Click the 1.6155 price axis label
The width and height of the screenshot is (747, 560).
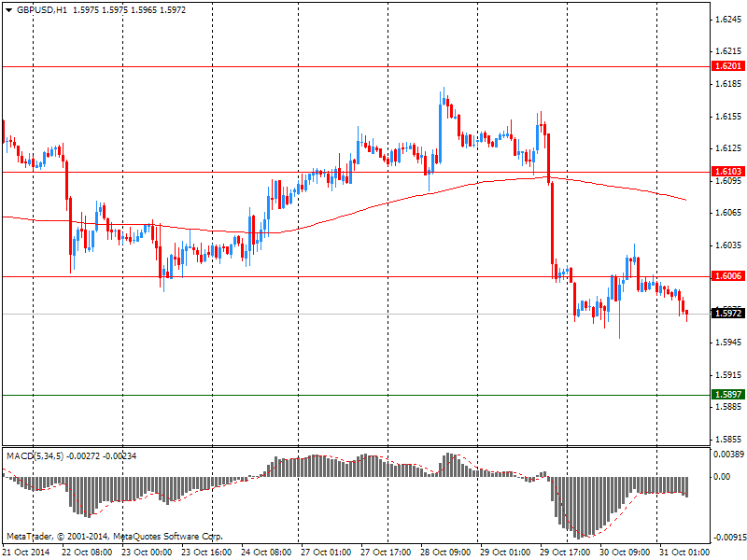pyautogui.click(x=728, y=116)
